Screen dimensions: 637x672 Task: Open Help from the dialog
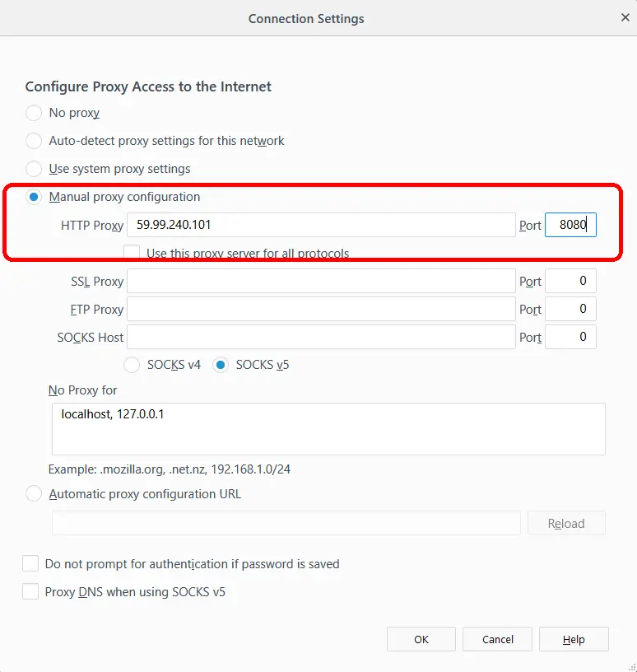coord(574,639)
